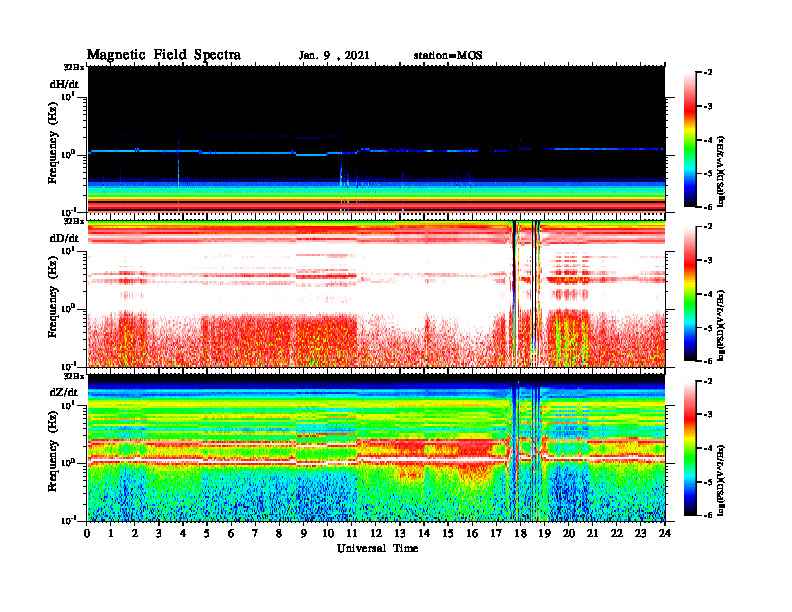Click the 'Magnetic Field Spectra' title
Screen dimensions: 792x612
[164, 55]
